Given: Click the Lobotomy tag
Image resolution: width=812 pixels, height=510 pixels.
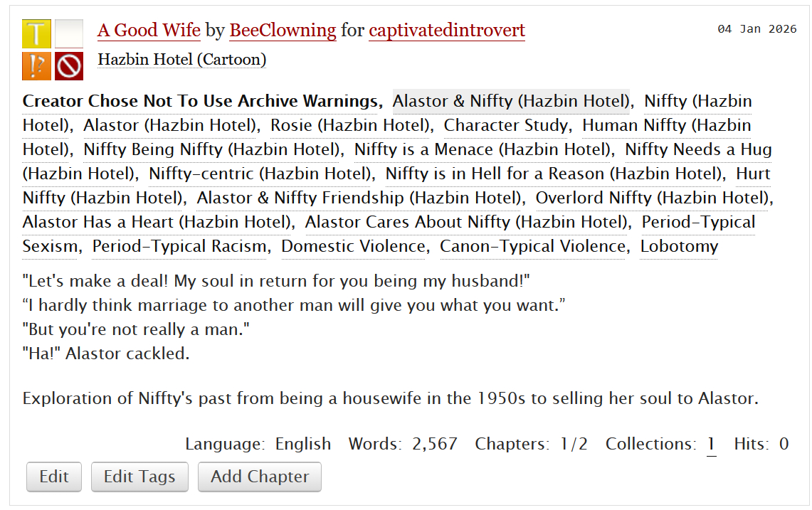Looking at the screenshot, I should [x=679, y=246].
